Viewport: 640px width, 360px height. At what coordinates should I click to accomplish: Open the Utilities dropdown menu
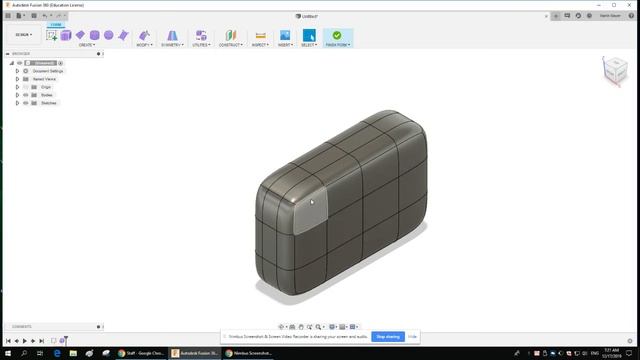[x=201, y=45]
